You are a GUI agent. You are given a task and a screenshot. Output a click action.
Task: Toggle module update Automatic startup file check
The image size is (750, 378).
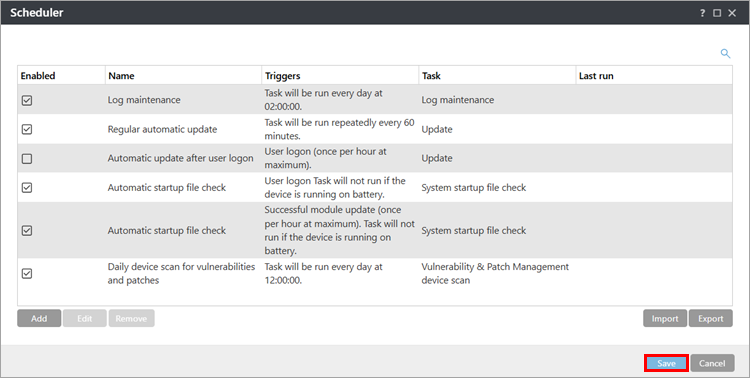coord(27,231)
